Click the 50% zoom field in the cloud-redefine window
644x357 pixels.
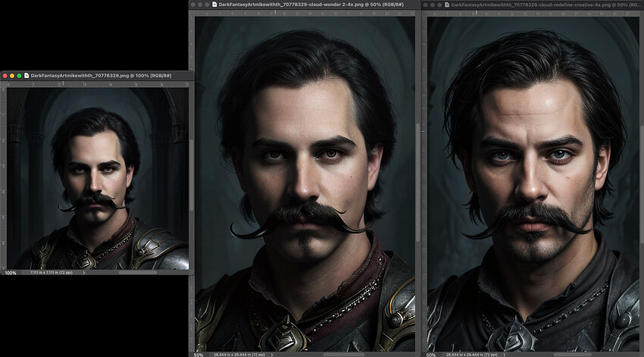coord(431,355)
